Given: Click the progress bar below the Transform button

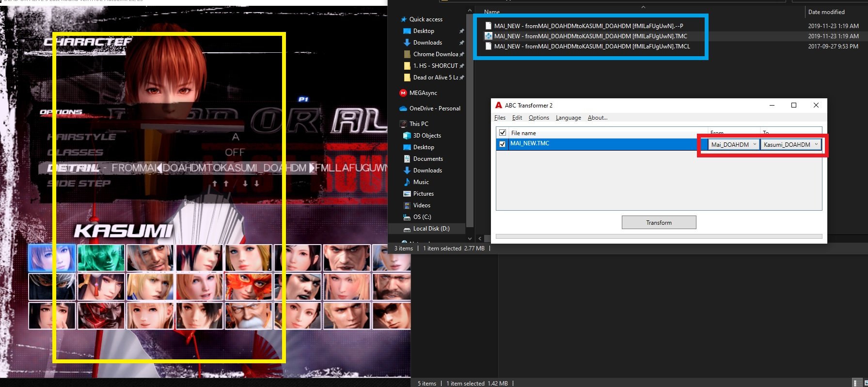Looking at the screenshot, I should point(659,236).
